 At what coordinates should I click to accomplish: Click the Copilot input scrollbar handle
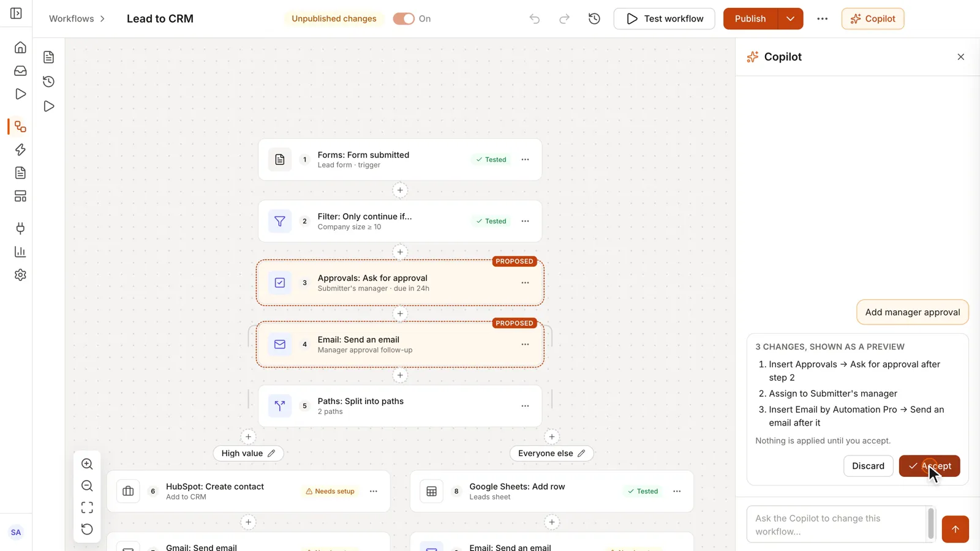pos(931,524)
